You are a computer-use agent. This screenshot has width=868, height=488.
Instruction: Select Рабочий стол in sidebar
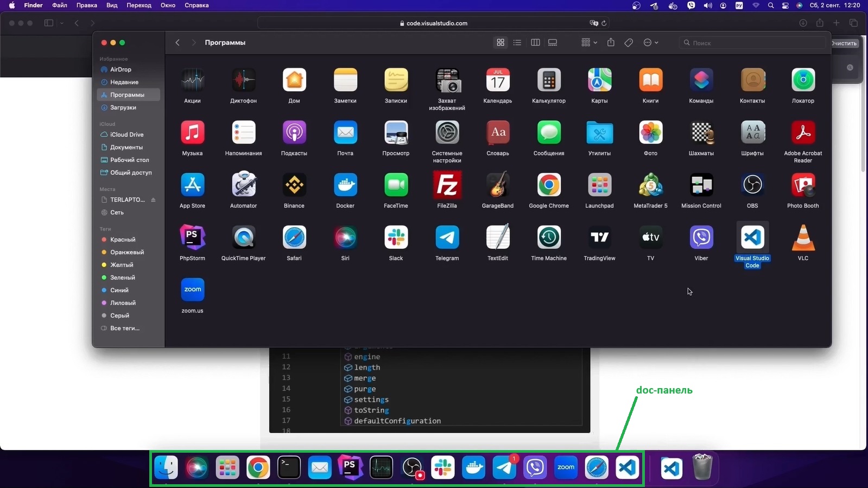(x=128, y=160)
